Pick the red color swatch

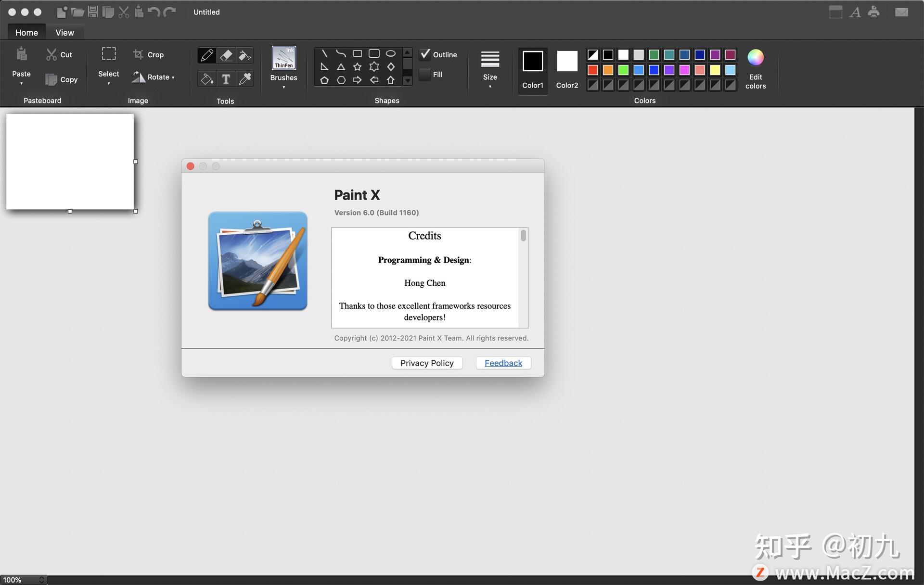point(592,70)
